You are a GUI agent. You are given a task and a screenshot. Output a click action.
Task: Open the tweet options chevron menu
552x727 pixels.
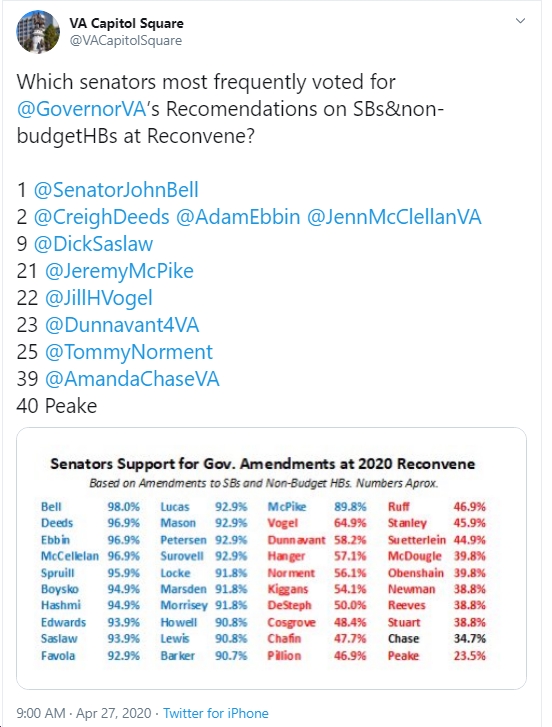click(520, 21)
